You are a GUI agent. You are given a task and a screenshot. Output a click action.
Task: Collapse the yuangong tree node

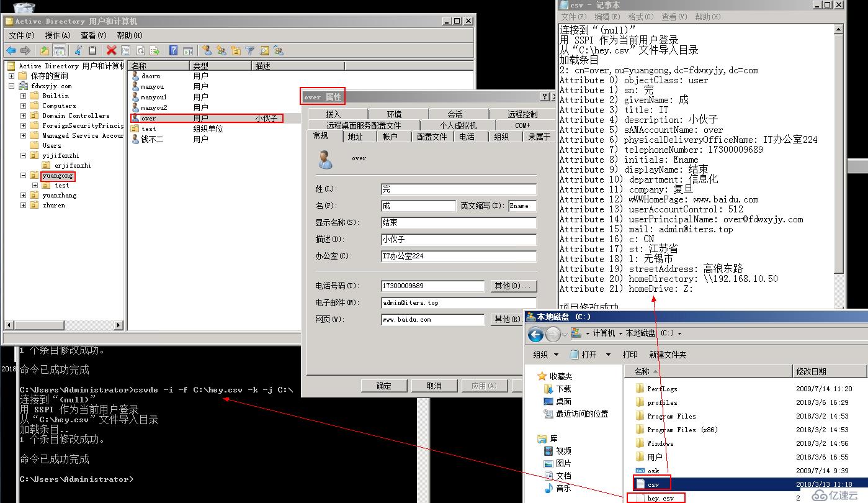point(24,176)
